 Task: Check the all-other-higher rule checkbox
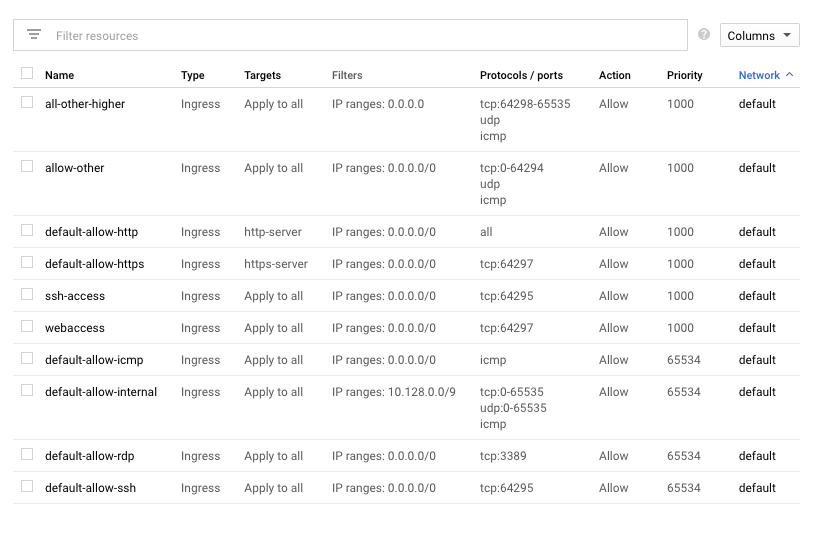click(x=27, y=103)
